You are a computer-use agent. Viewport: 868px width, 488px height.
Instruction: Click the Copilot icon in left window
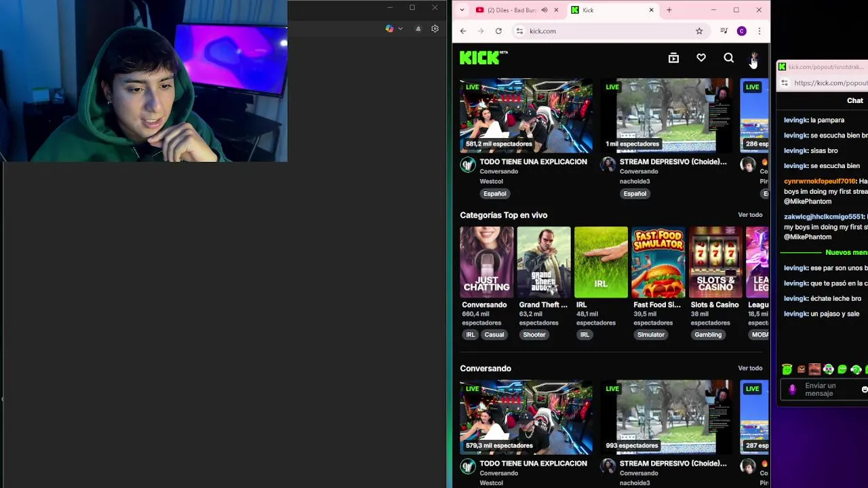(389, 28)
